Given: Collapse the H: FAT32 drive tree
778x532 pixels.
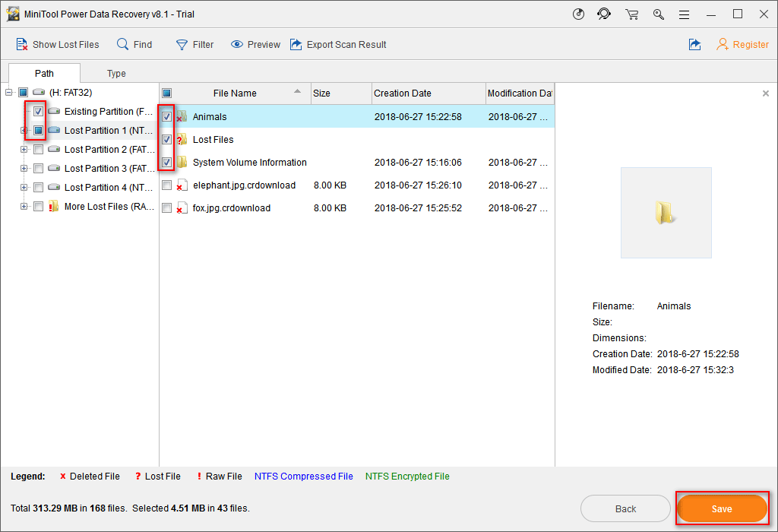Looking at the screenshot, I should [x=9, y=93].
